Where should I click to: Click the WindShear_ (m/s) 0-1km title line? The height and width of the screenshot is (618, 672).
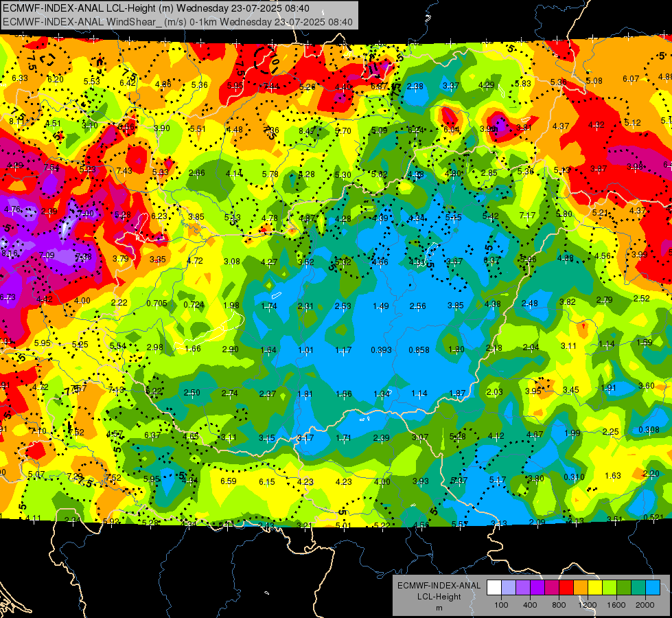pyautogui.click(x=177, y=22)
